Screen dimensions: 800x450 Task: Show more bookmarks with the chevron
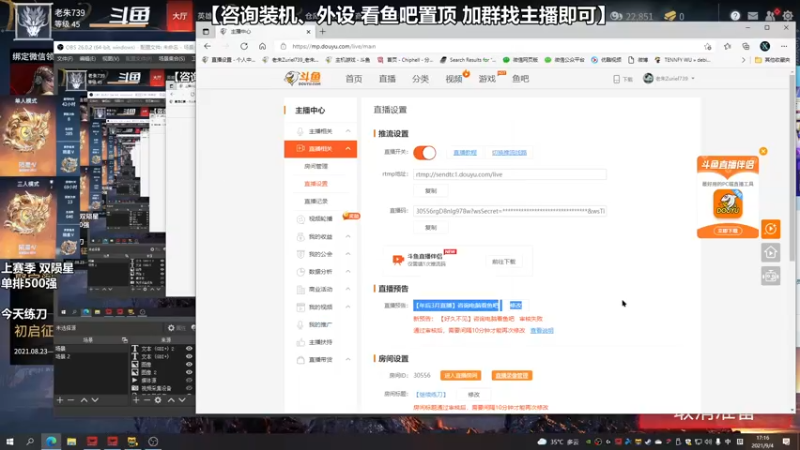pos(743,60)
